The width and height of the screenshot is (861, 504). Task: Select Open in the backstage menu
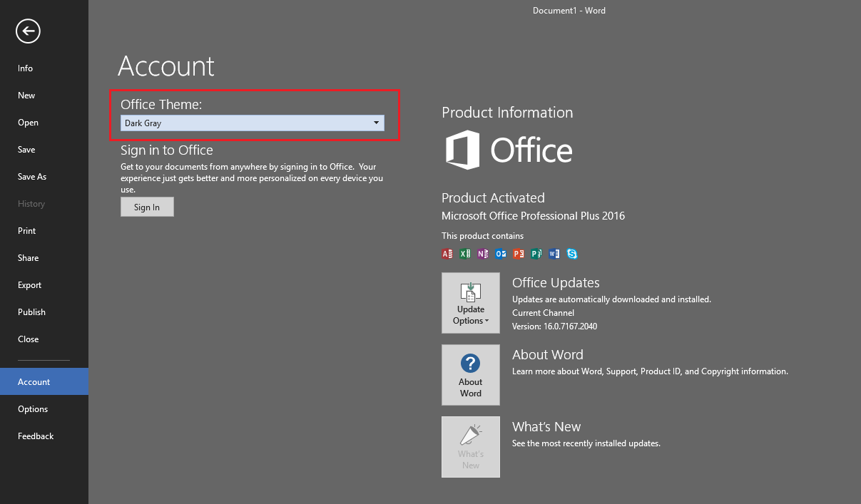(x=44, y=123)
